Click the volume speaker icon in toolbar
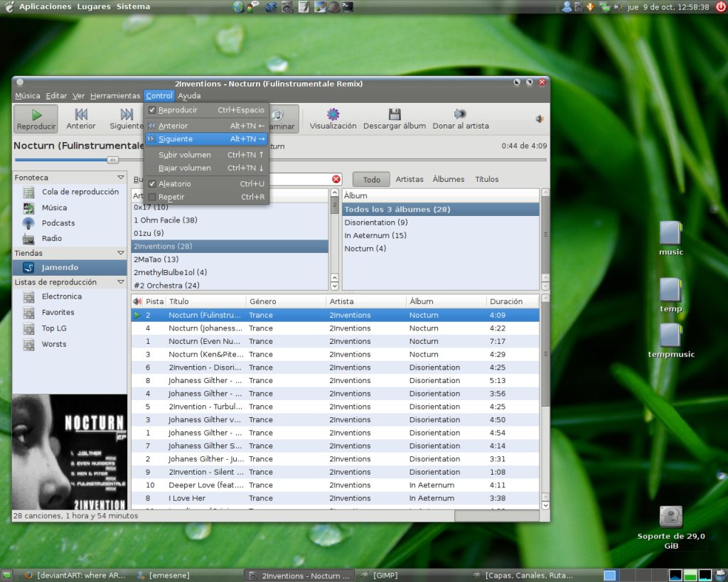728x582 pixels. 540,119
